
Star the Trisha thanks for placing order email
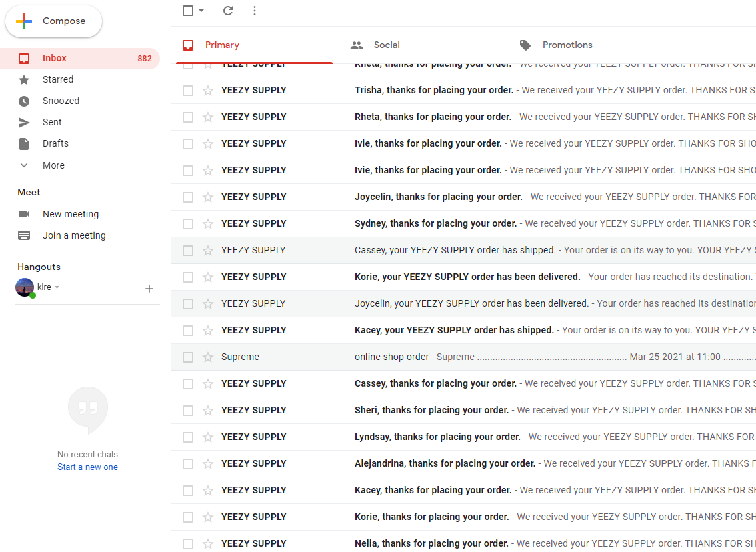coord(208,91)
